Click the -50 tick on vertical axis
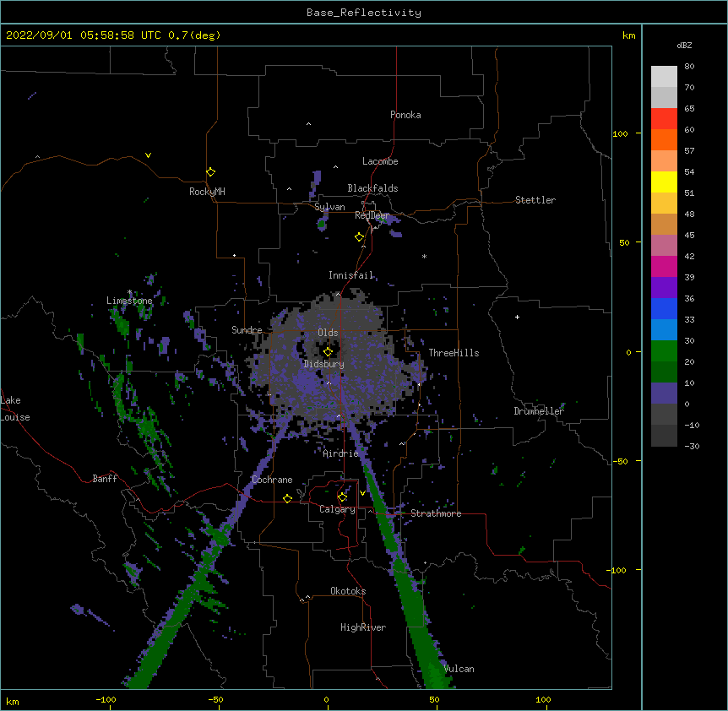The height and width of the screenshot is (711, 728). 620,461
